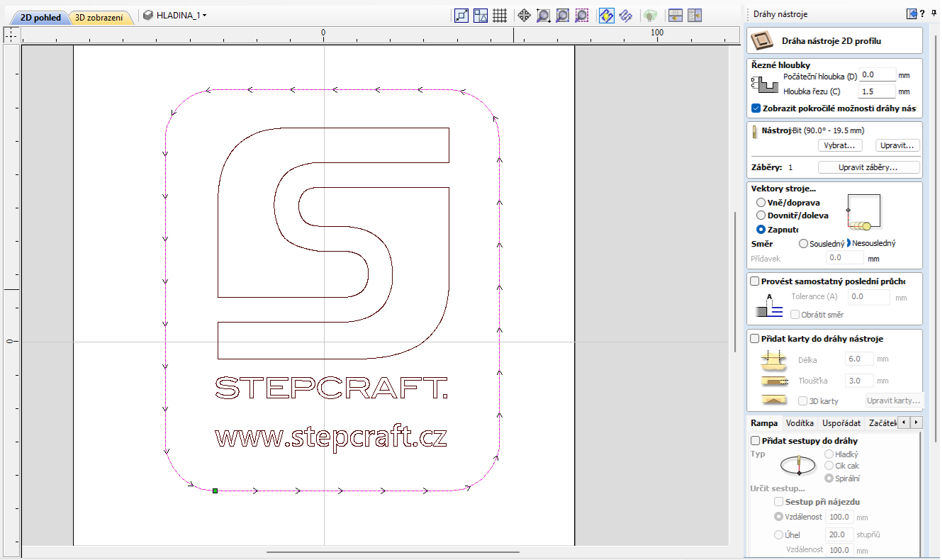This screenshot has height=560, width=942.
Task: Open the Vodítka tab
Action: [x=800, y=423]
